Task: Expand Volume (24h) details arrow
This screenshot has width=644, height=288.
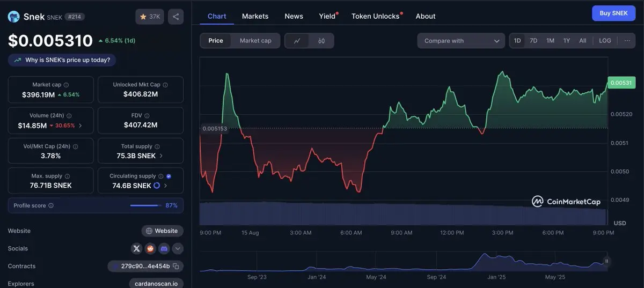Action: click(80, 125)
